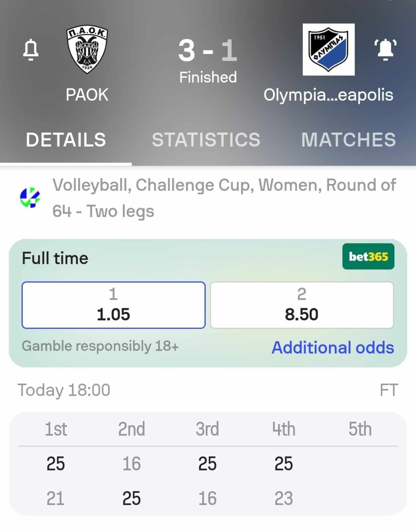Viewport: 416px width, 532px height.
Task: Select the away win odds 8.50
Action: click(302, 305)
